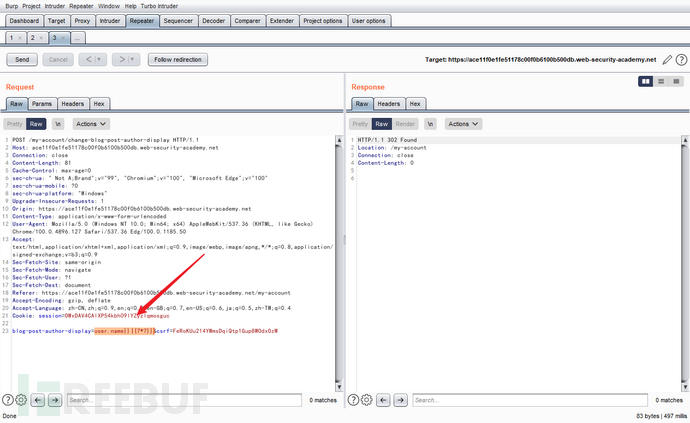The height and width of the screenshot is (423, 690).
Task: Click request pane vertical scrollbar
Action: click(339, 263)
